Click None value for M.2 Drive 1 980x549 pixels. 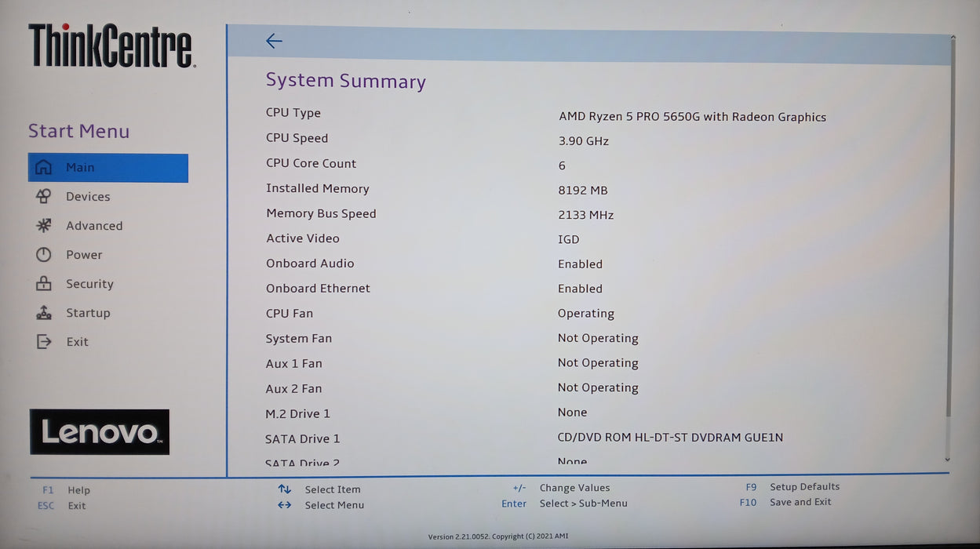click(x=572, y=413)
